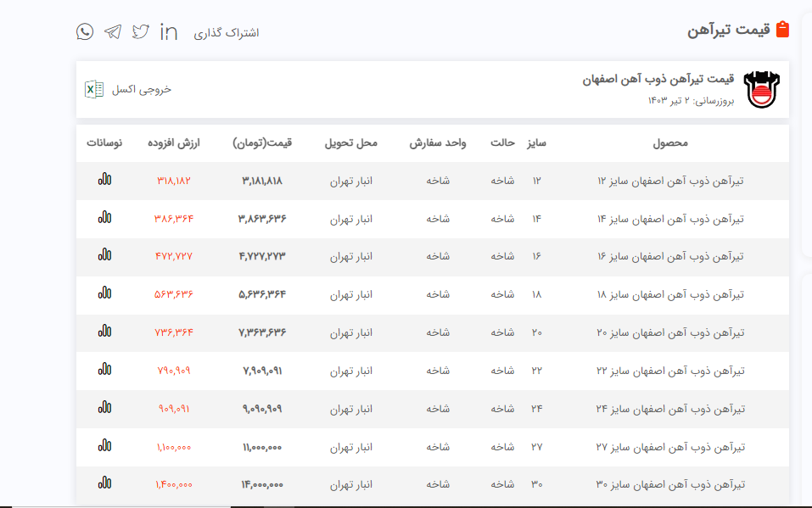This screenshot has width=812, height=508.
Task: Share the page via Twitter icon
Action: pos(141,32)
